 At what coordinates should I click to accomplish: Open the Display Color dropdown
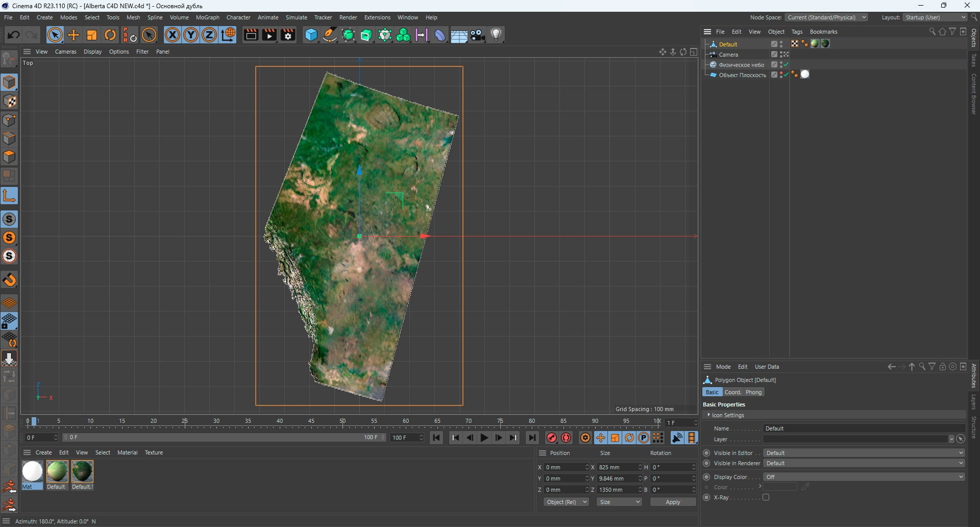coord(865,477)
